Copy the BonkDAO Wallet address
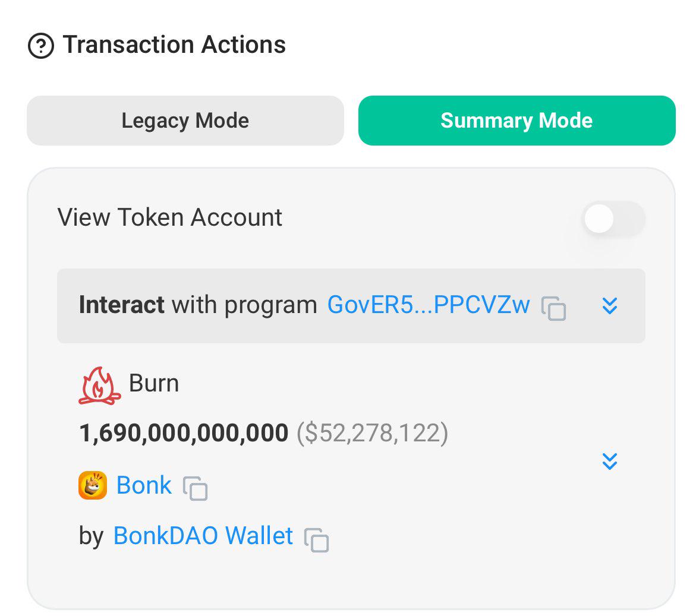The image size is (696, 616). click(316, 539)
